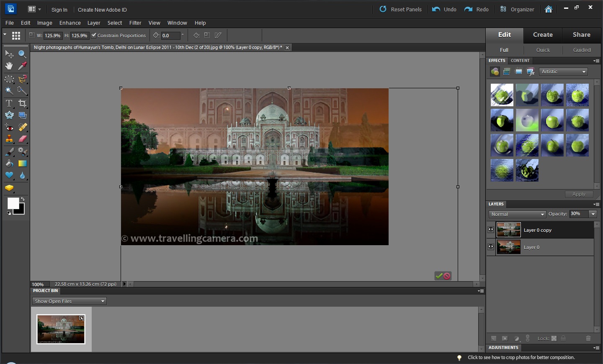Select the Move tool

(x=9, y=54)
